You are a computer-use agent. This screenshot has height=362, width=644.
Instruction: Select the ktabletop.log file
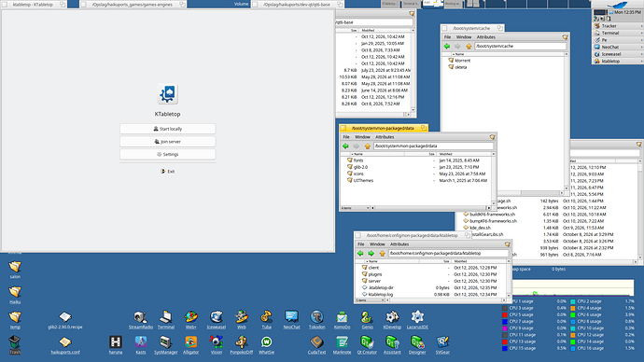click(377, 295)
